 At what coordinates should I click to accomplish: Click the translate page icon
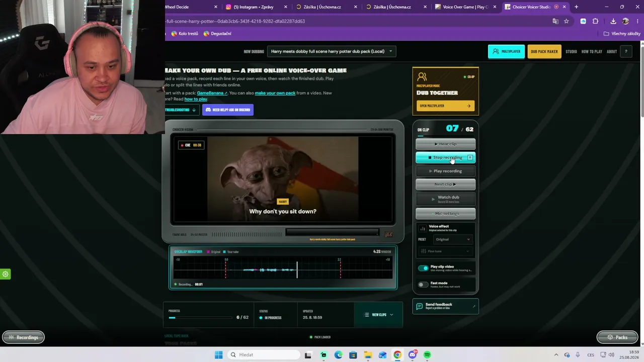555,21
